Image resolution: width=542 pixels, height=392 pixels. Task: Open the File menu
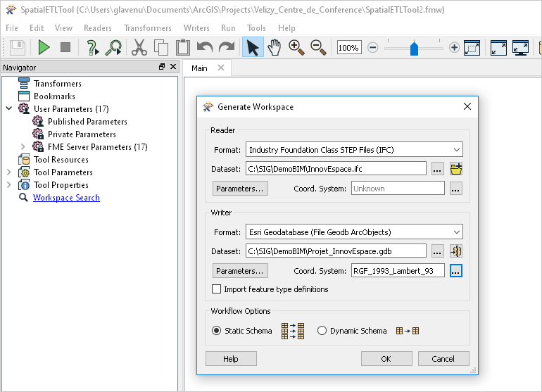click(x=12, y=28)
